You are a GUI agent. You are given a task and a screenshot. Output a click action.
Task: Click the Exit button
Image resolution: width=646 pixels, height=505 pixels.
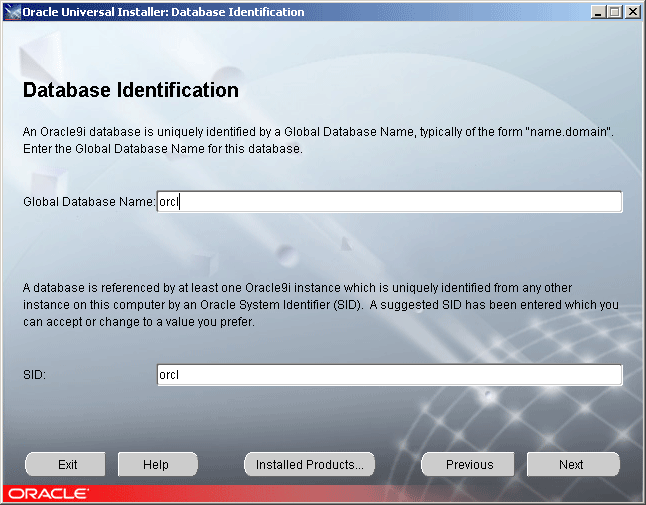(x=65, y=464)
